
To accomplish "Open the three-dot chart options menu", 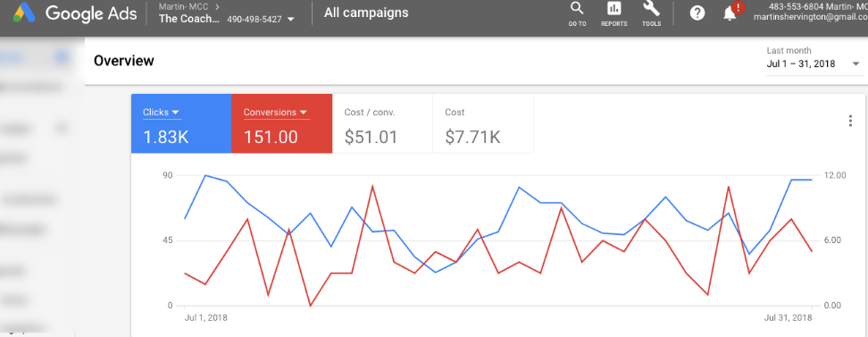I will 850,121.
